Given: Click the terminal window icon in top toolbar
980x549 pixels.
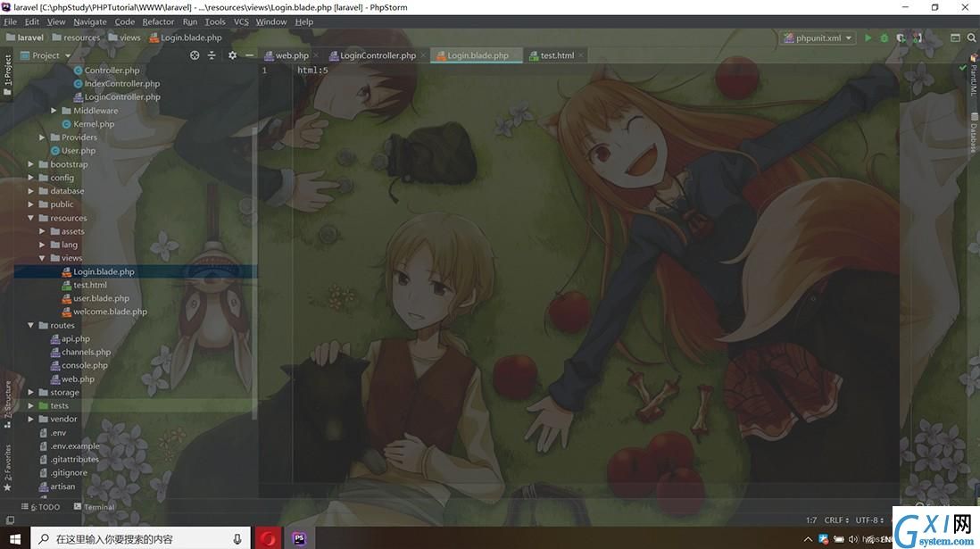Looking at the screenshot, I should click(955, 38).
